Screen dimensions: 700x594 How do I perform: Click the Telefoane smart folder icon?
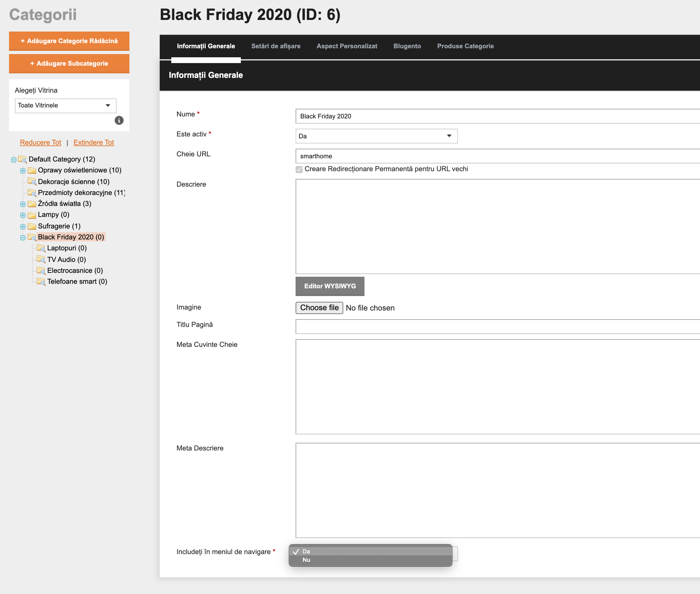[41, 282]
